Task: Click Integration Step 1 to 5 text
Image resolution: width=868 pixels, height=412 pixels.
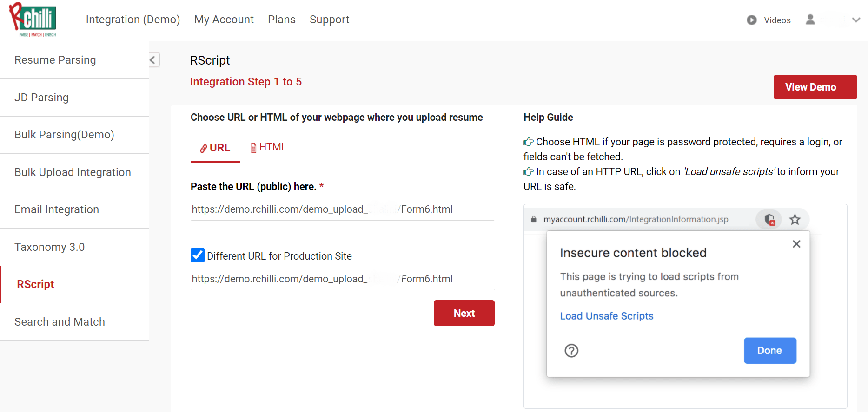Action: [246, 82]
